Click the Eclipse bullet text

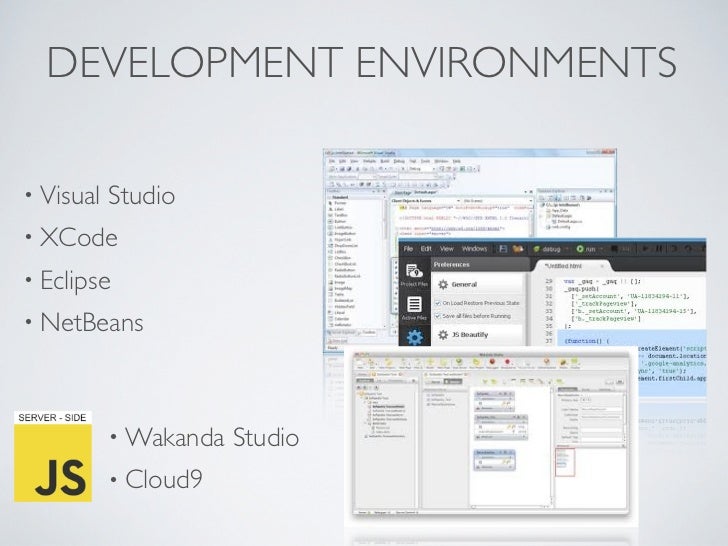[x=75, y=281]
